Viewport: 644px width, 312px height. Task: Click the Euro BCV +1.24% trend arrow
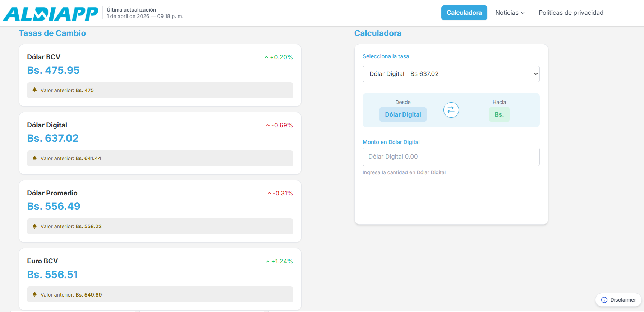pyautogui.click(x=268, y=262)
